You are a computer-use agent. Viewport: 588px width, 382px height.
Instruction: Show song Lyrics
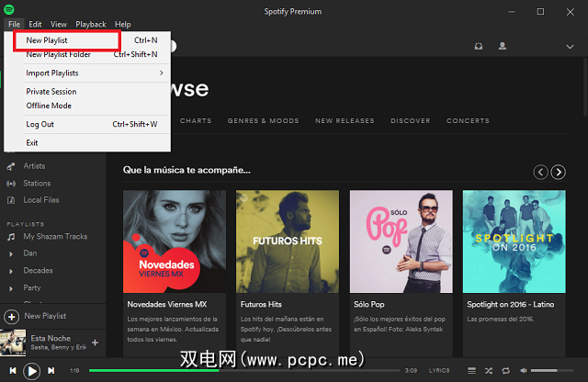pyautogui.click(x=439, y=370)
